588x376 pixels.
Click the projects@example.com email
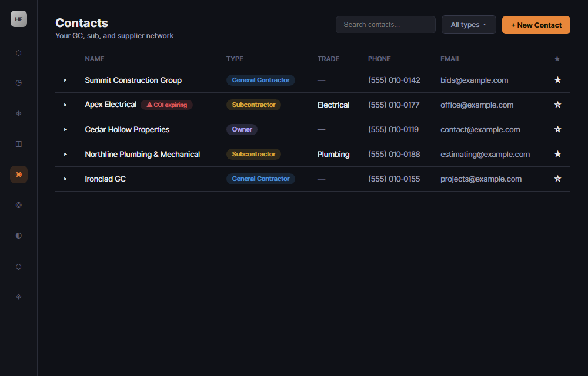(481, 179)
